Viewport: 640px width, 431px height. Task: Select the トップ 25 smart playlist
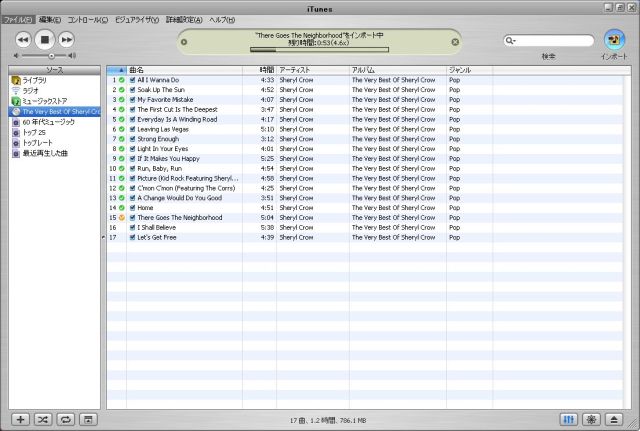(x=54, y=132)
